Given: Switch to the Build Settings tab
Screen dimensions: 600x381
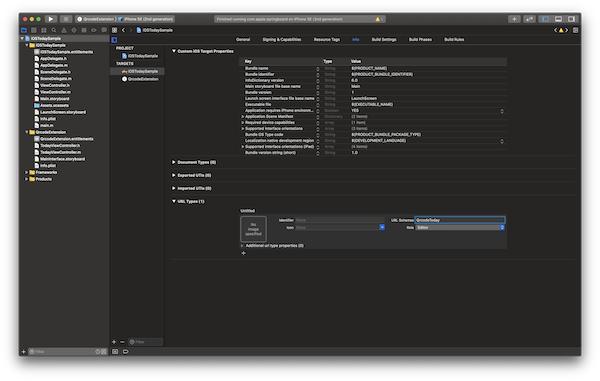Looking at the screenshot, I should 384,39.
